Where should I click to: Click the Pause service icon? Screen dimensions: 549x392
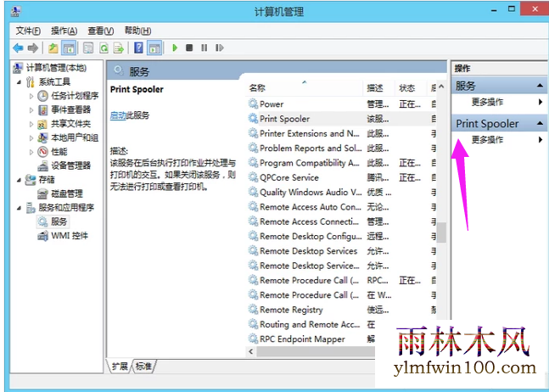point(204,48)
